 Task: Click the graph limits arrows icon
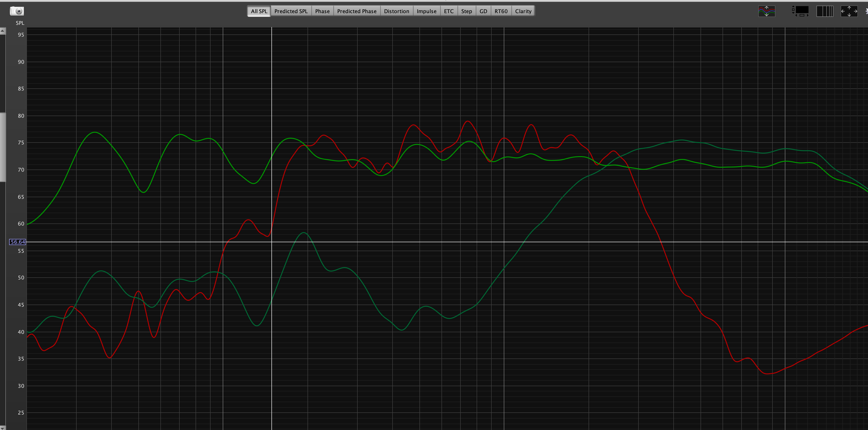coord(849,11)
